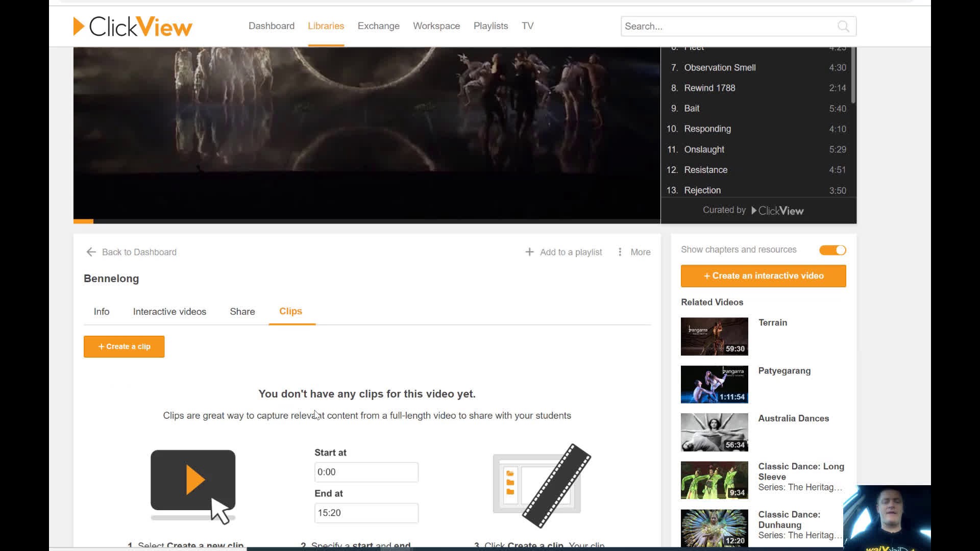Click the video progress bar
Screen dimensions: 980x551
coord(367,221)
